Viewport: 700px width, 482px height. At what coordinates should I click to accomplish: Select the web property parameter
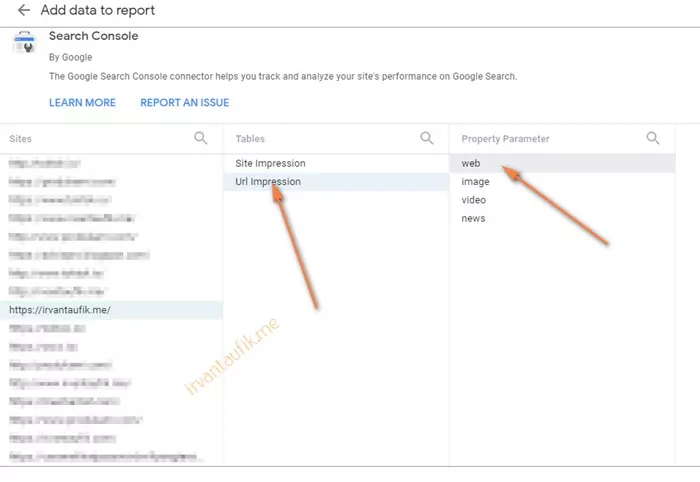(x=562, y=163)
